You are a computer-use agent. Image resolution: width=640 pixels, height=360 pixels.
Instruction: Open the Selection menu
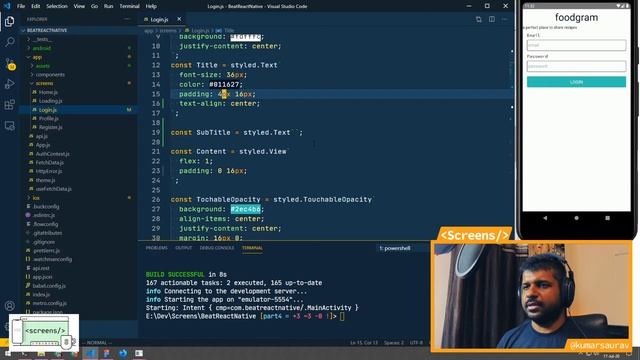[x=57, y=6]
